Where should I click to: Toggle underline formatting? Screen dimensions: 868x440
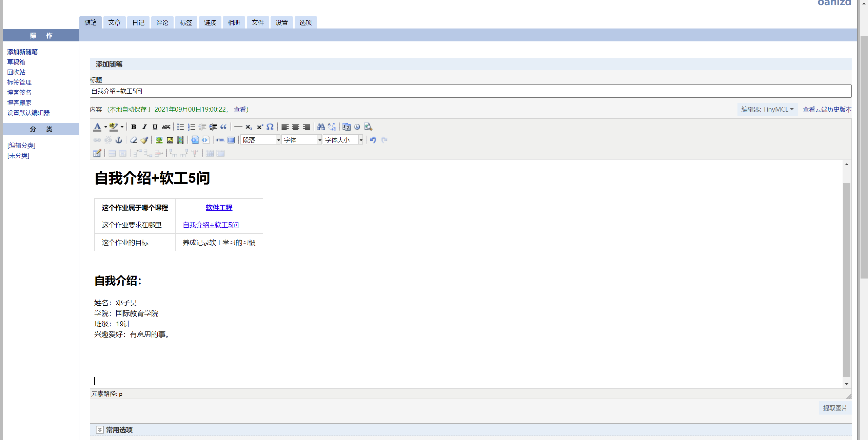pyautogui.click(x=155, y=127)
